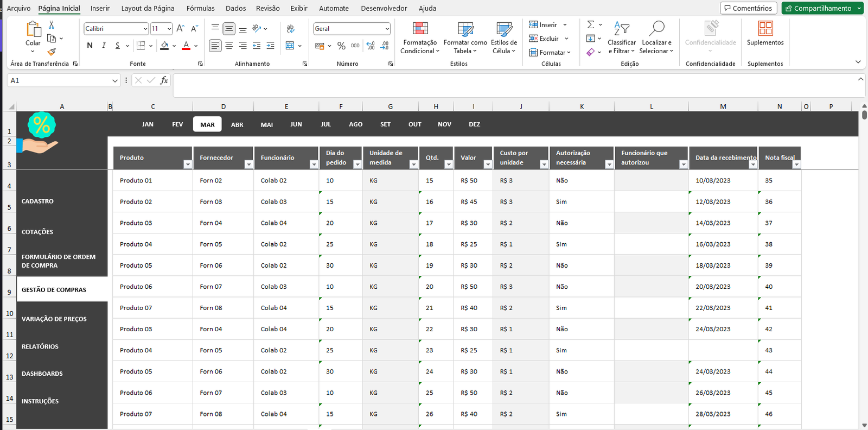Click the Suplementos add-ins icon
Viewport: 868px width, 430px height.
pyautogui.click(x=765, y=33)
